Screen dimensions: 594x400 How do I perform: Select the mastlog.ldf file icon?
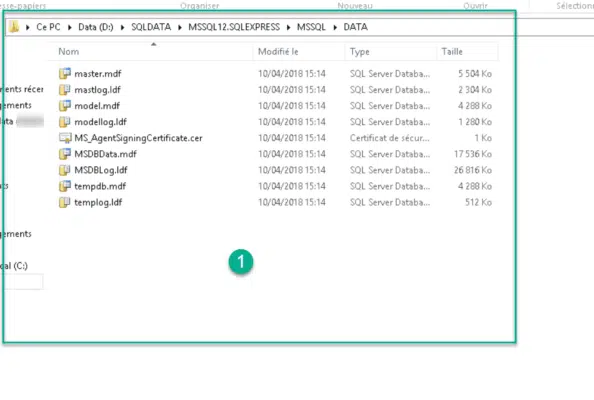[x=65, y=89]
